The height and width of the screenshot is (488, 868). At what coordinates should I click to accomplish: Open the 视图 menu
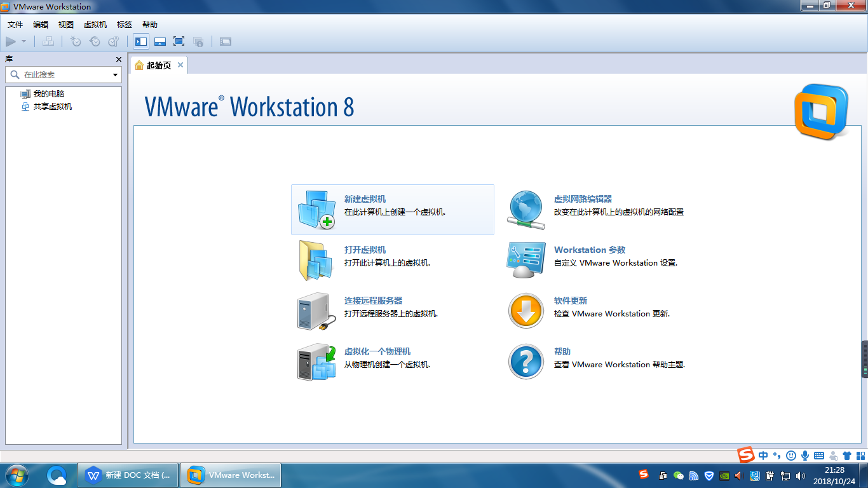(66, 25)
